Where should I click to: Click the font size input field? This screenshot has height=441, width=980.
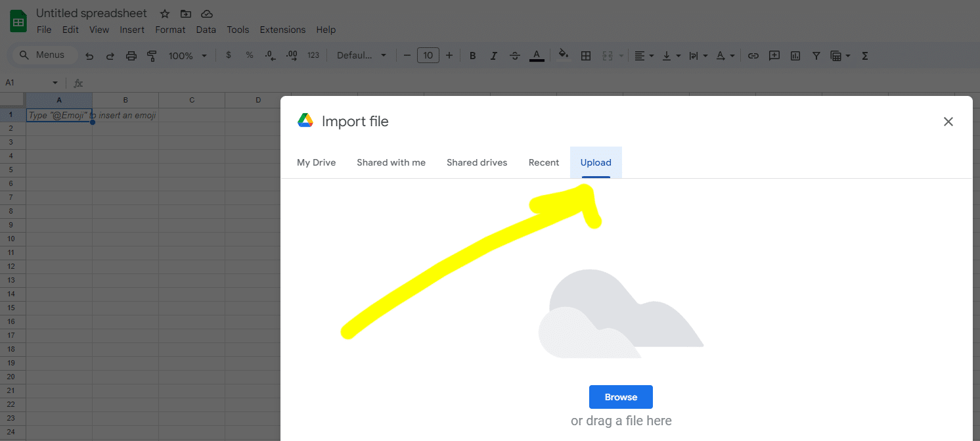428,55
